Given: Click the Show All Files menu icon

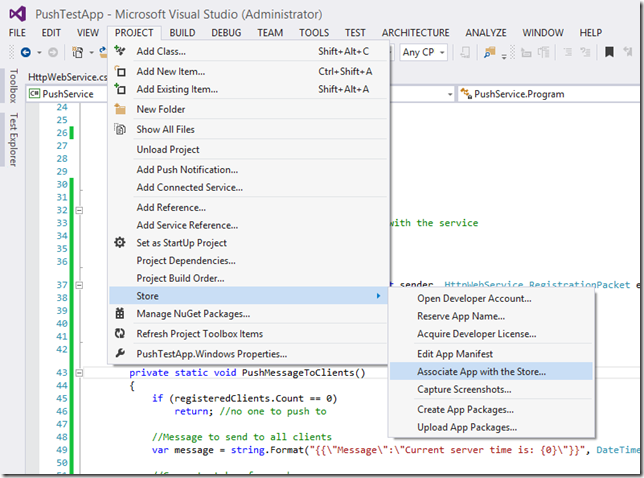Looking at the screenshot, I should click(120, 129).
